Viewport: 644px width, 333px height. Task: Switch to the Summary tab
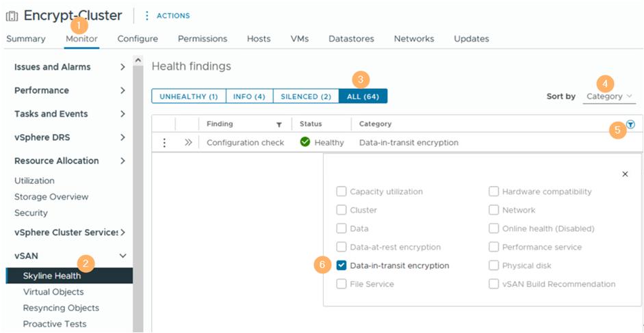click(x=26, y=38)
